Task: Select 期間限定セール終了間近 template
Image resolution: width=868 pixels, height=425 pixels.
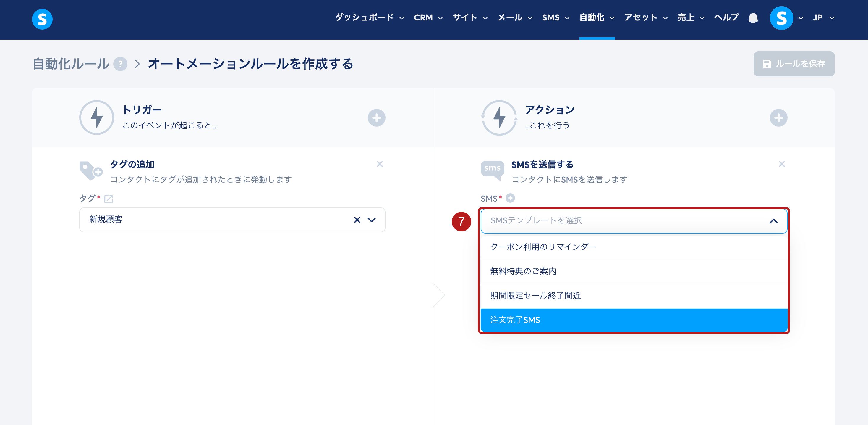Action: coord(634,296)
